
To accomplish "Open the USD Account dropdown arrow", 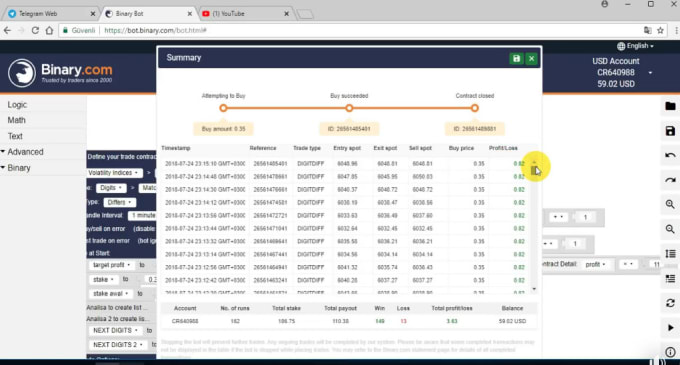I will point(650,73).
